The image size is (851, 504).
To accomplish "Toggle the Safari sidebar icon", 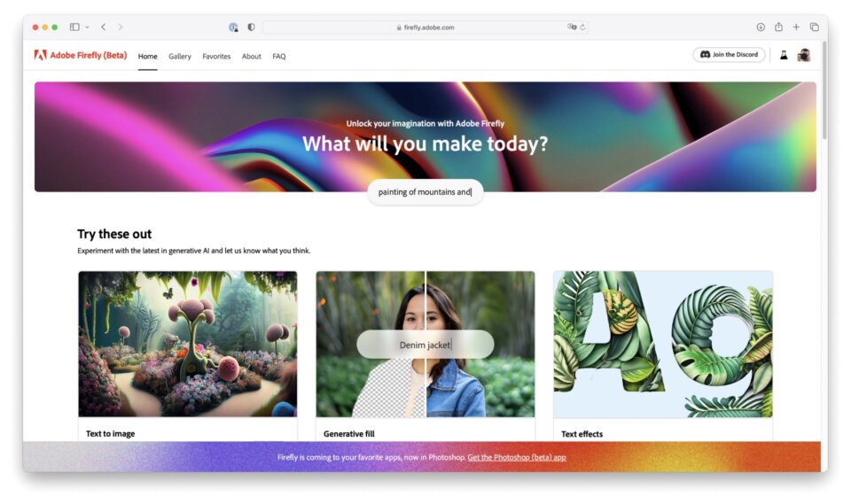I will tap(74, 27).
